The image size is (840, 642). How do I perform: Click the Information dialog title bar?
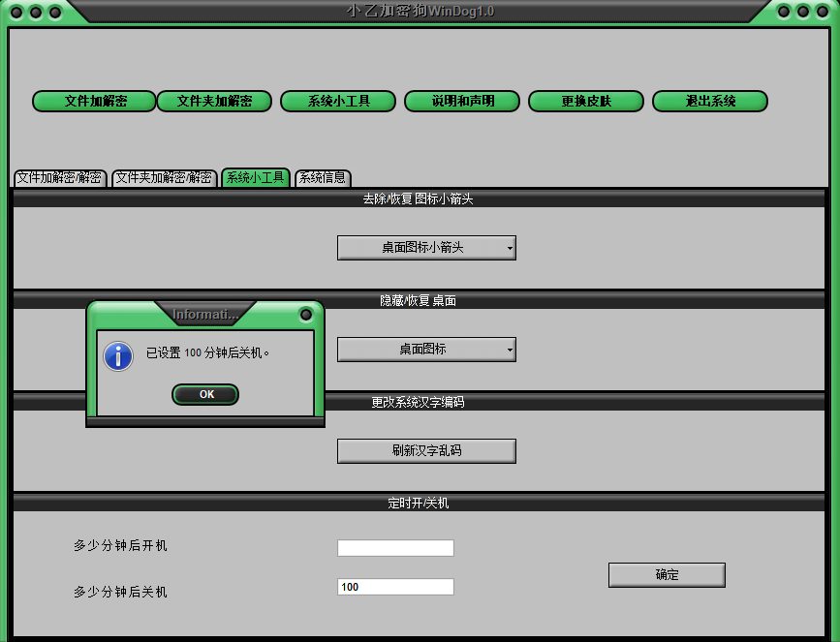(205, 315)
